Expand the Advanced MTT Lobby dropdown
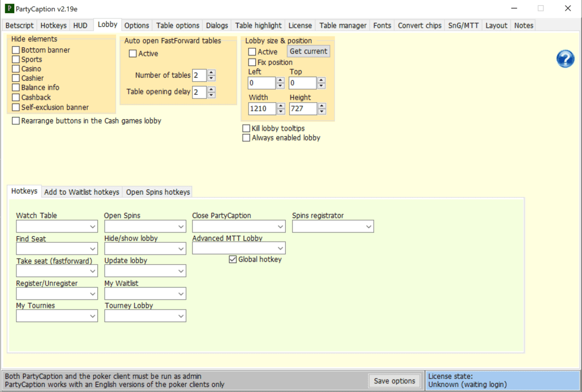Viewport: 582px width, 392px height. pos(239,248)
